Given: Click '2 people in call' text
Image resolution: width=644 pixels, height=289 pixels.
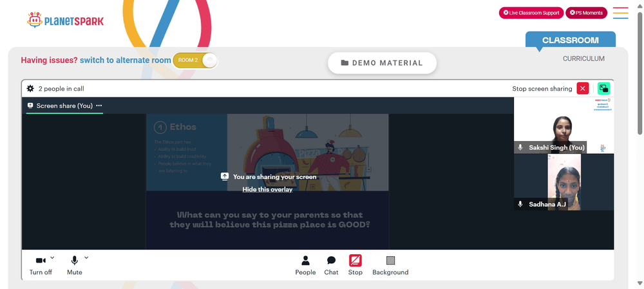Looking at the screenshot, I should [61, 89].
